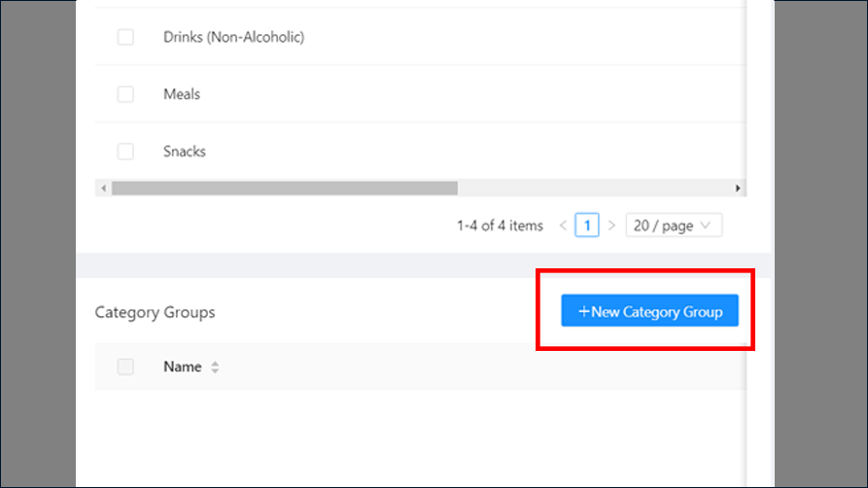Click the horizontal scrollbar right arrow
Image resolution: width=868 pixels, height=488 pixels.
738,189
